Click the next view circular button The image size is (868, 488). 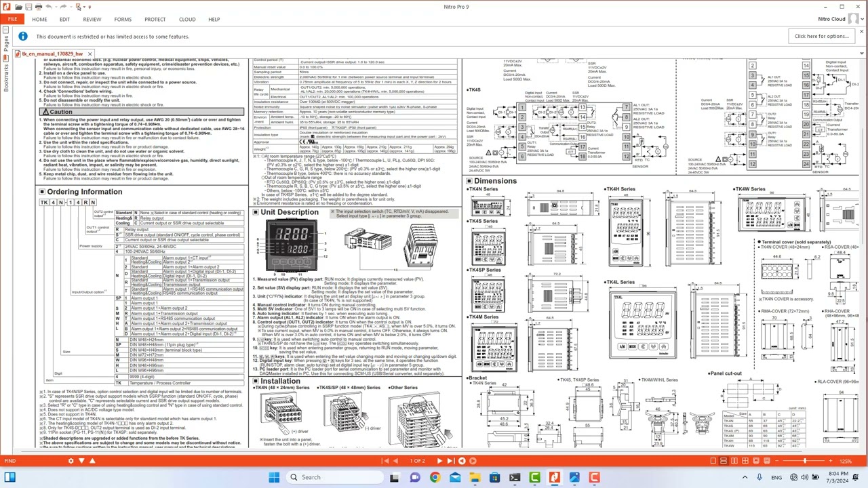473,461
